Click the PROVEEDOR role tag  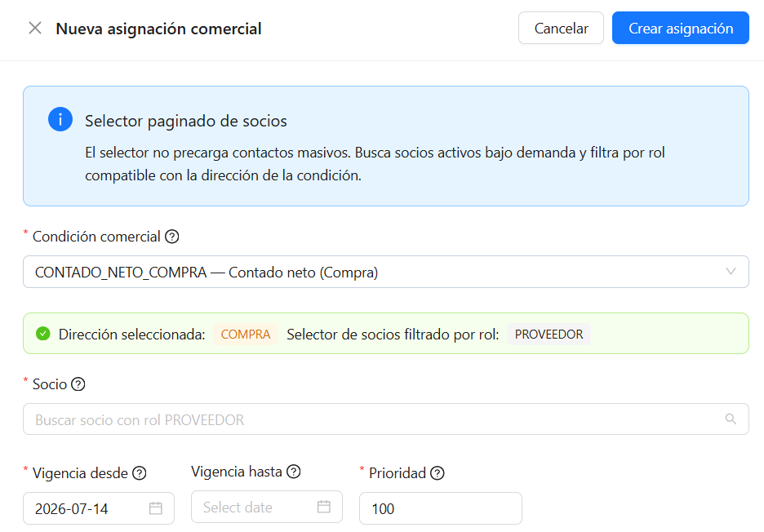(549, 335)
